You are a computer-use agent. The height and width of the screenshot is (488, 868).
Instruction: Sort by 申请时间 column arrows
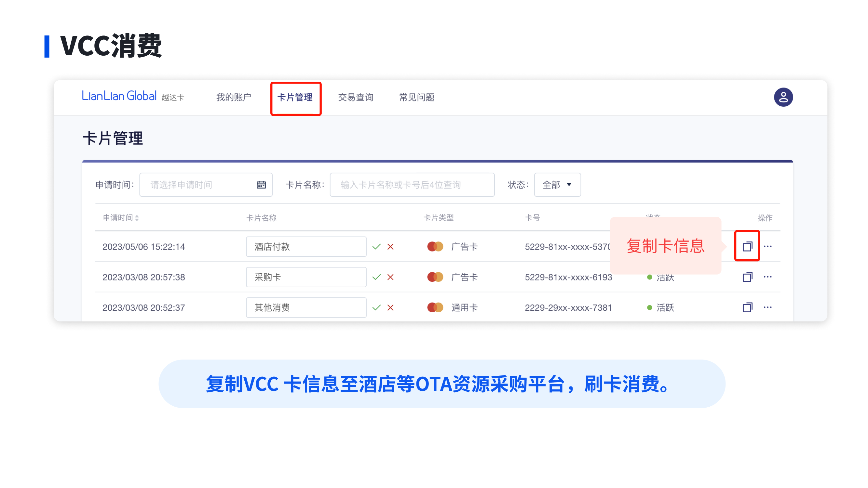(x=137, y=218)
